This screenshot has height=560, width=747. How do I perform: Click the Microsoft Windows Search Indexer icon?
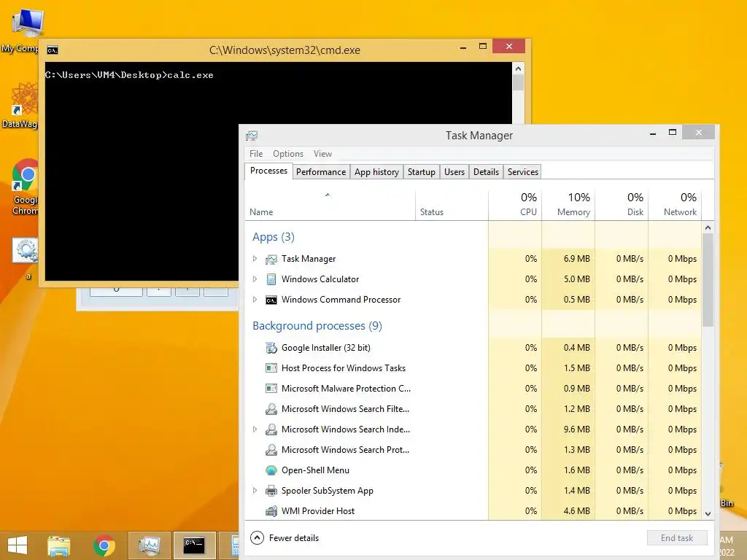(x=271, y=429)
